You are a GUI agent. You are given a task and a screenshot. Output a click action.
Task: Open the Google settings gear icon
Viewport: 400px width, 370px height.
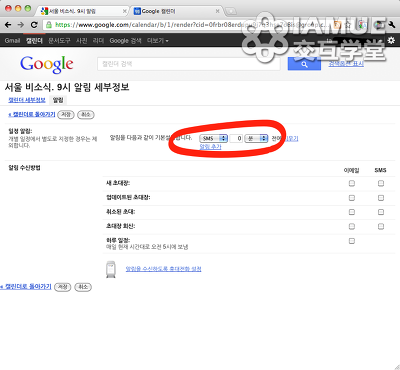coord(391,40)
